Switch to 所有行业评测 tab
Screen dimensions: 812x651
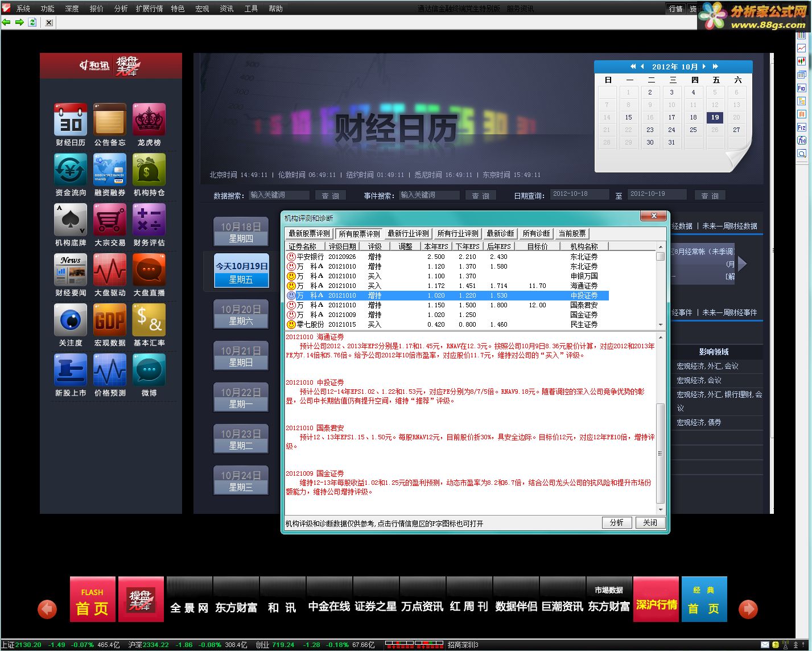tap(457, 233)
